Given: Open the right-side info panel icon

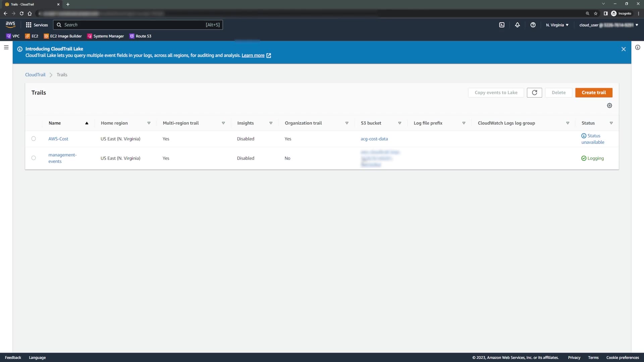Looking at the screenshot, I should tap(638, 48).
